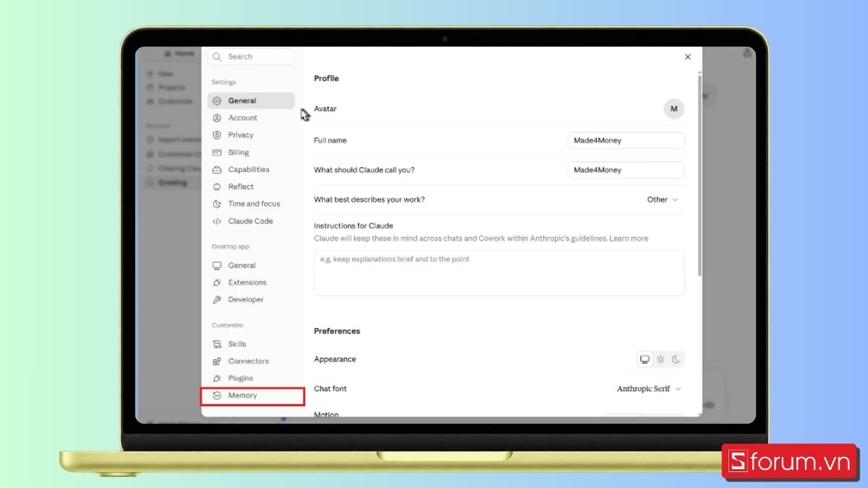This screenshot has height=488, width=868.
Task: Focus the settings Search field
Action: click(x=251, y=56)
